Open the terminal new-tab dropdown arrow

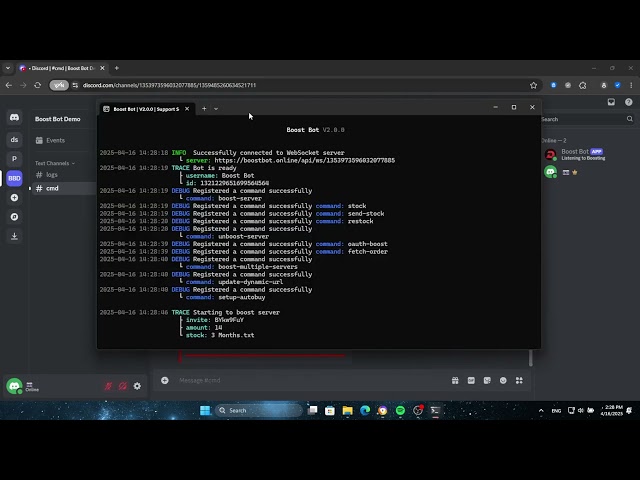pos(216,109)
